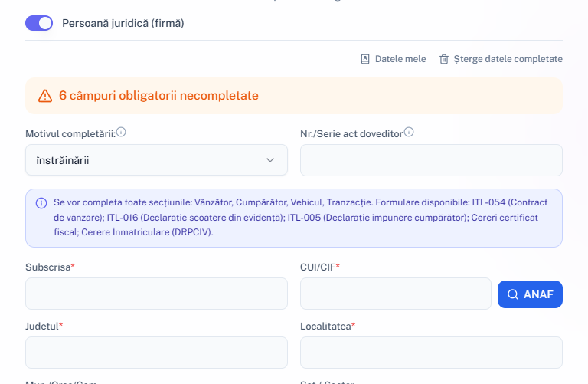The image size is (588, 384).
Task: Focus the Localitatea input field
Action: tap(431, 353)
